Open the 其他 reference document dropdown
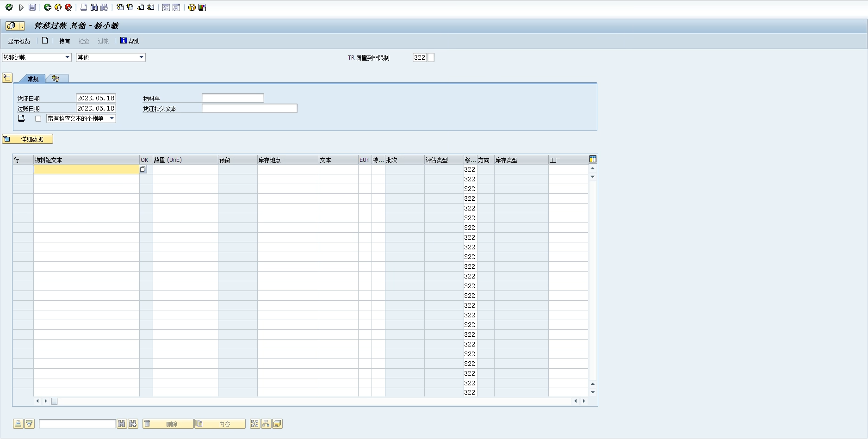 tap(141, 57)
